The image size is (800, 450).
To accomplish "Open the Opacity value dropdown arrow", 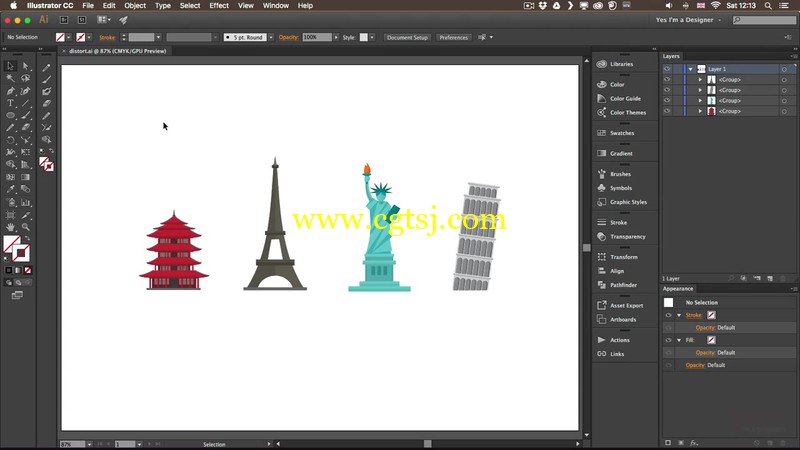I will pyautogui.click(x=336, y=37).
